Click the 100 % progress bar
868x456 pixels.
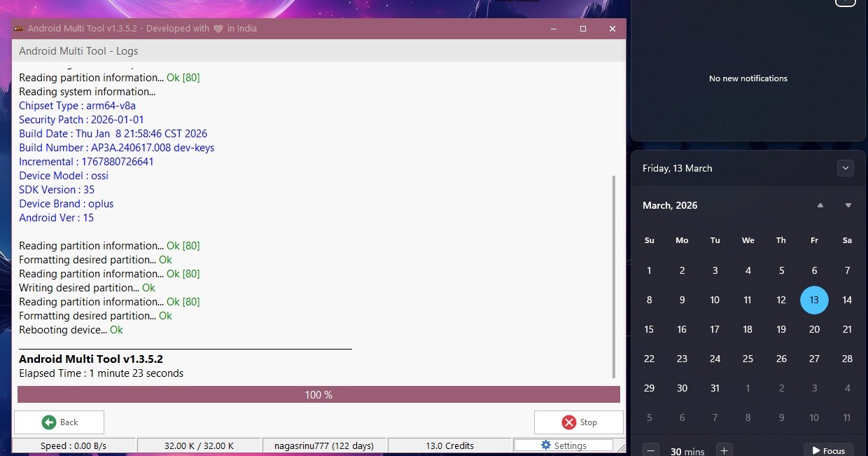click(x=318, y=395)
